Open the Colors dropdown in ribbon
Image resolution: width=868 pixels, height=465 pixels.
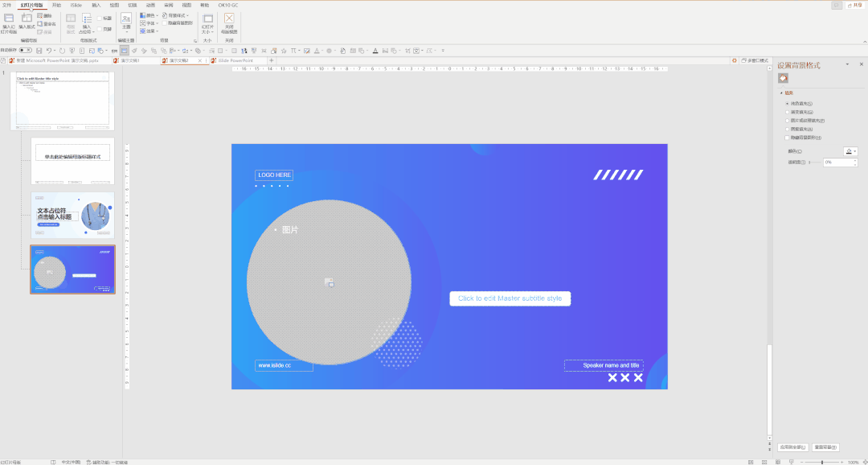point(149,15)
